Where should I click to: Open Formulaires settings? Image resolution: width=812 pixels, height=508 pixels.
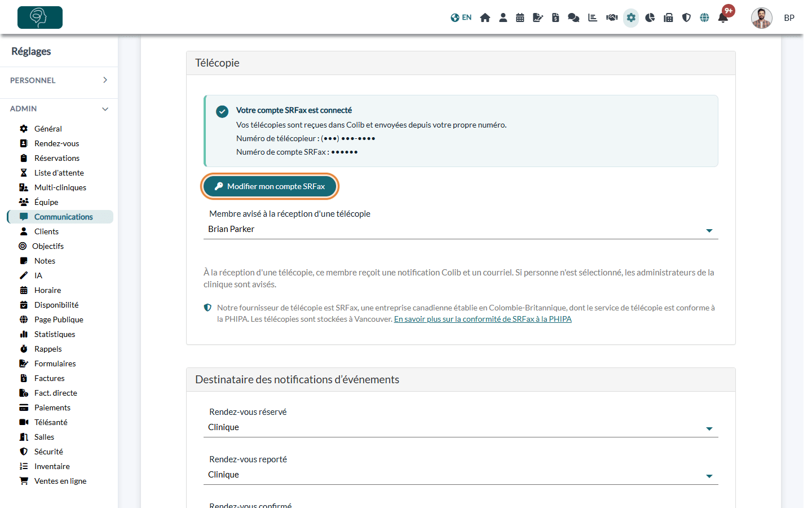click(55, 364)
